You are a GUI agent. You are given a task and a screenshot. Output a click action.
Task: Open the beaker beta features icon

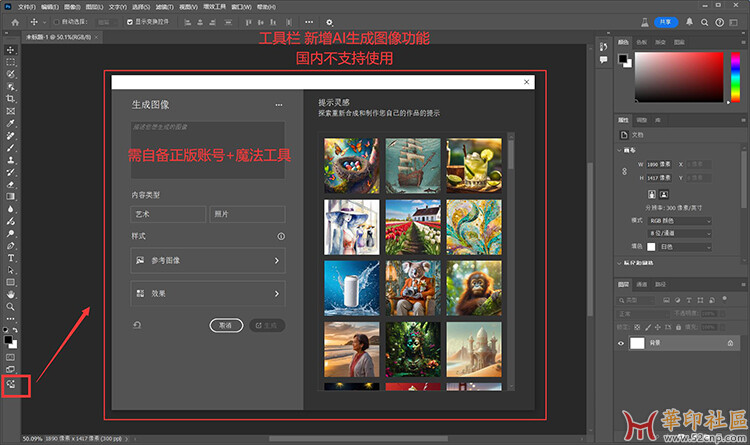click(x=645, y=22)
